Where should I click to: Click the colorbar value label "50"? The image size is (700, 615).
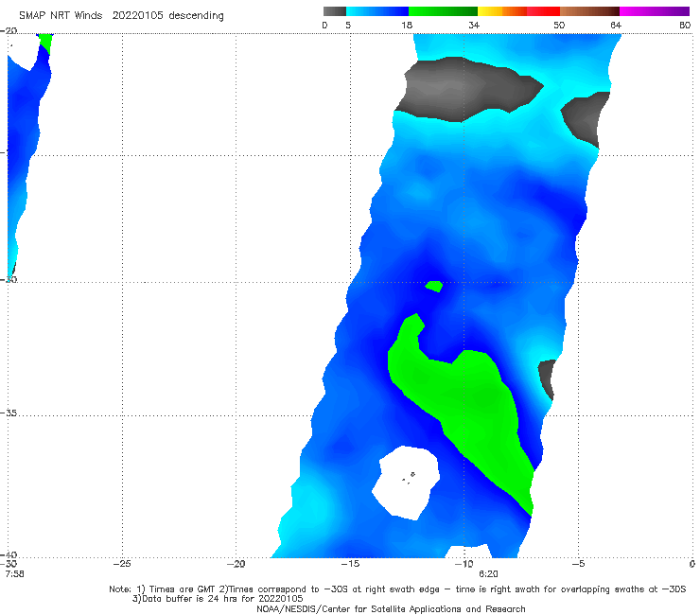point(559,25)
